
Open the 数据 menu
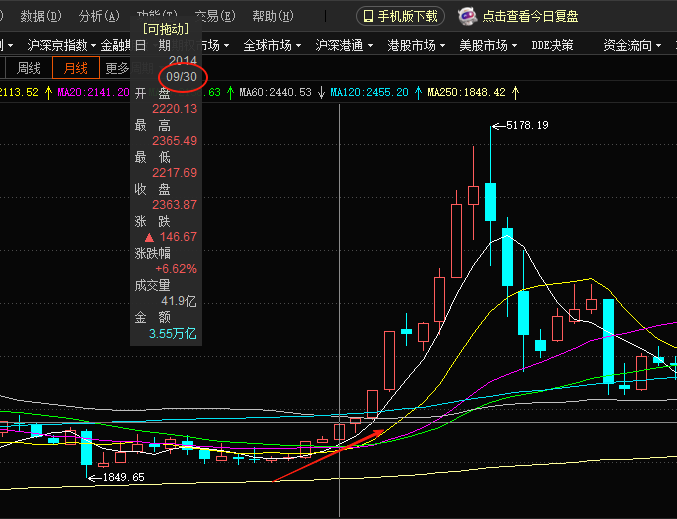40,16
